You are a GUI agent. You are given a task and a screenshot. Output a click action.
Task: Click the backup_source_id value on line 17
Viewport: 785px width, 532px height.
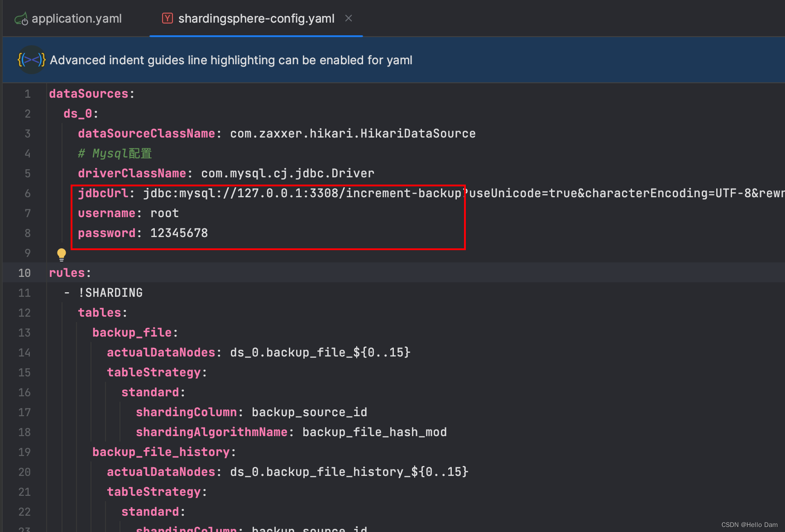309,412
